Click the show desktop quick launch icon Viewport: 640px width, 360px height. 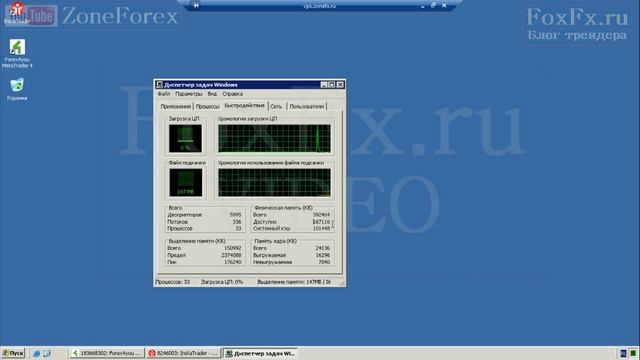click(x=47, y=353)
